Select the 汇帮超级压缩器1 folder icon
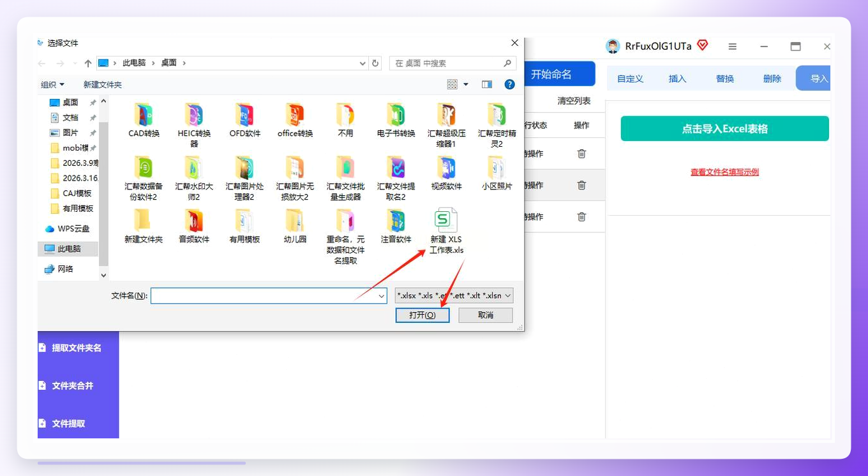Screen dimensions: 868x476 coord(446,115)
